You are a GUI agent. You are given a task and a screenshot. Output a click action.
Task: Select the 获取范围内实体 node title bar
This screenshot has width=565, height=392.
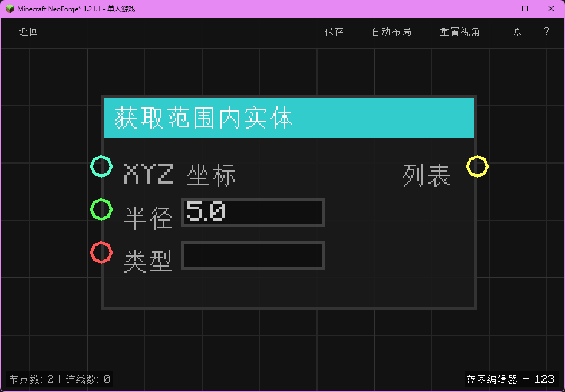coord(289,118)
